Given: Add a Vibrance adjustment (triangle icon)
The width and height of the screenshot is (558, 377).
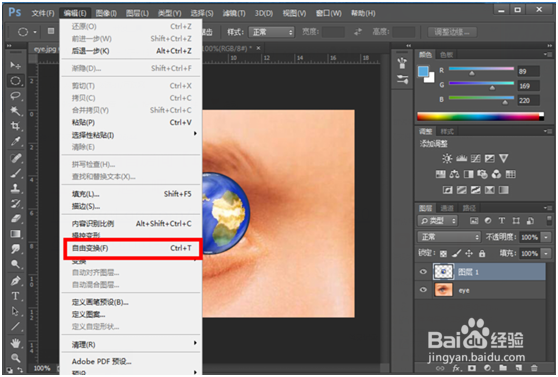Looking at the screenshot, I should coord(504,158).
